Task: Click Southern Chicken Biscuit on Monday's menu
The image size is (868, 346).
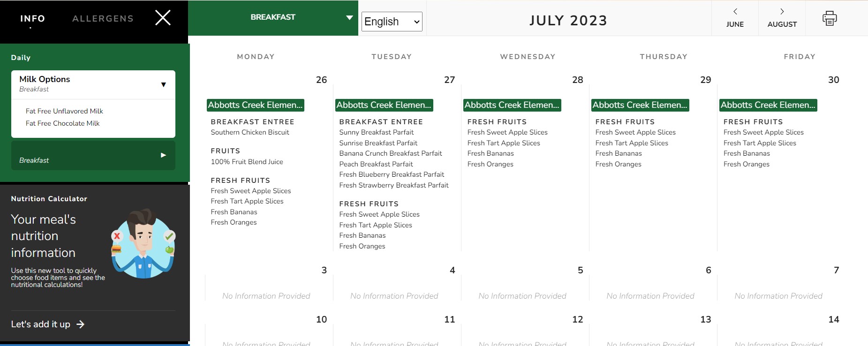Action: point(249,132)
